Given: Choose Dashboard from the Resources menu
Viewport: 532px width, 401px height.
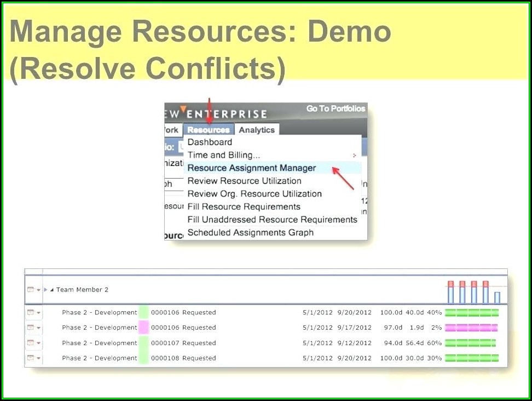Looking at the screenshot, I should (210, 142).
